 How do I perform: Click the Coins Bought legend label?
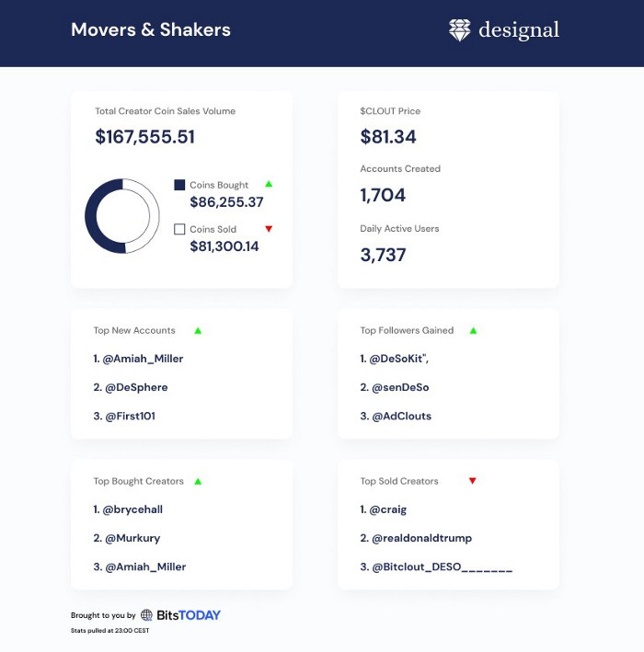pos(219,185)
